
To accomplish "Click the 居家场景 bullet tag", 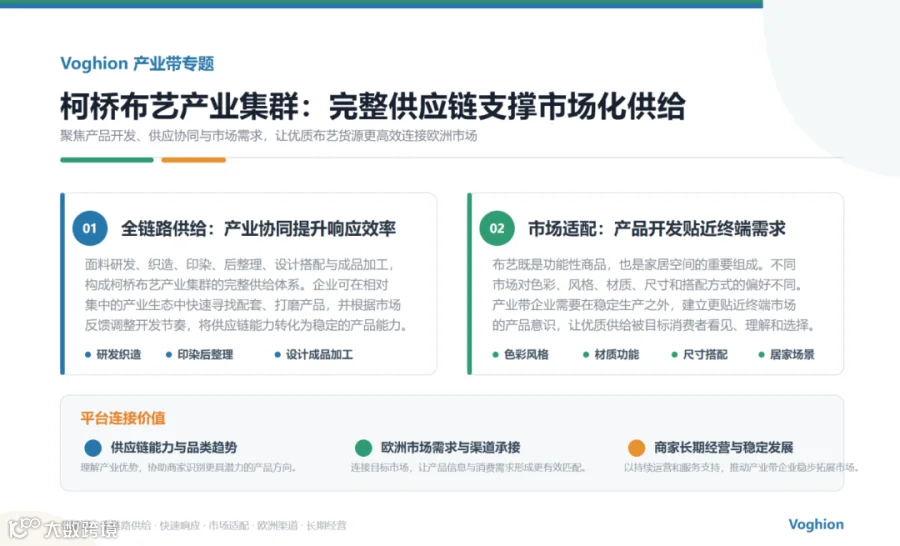I will coord(786,355).
